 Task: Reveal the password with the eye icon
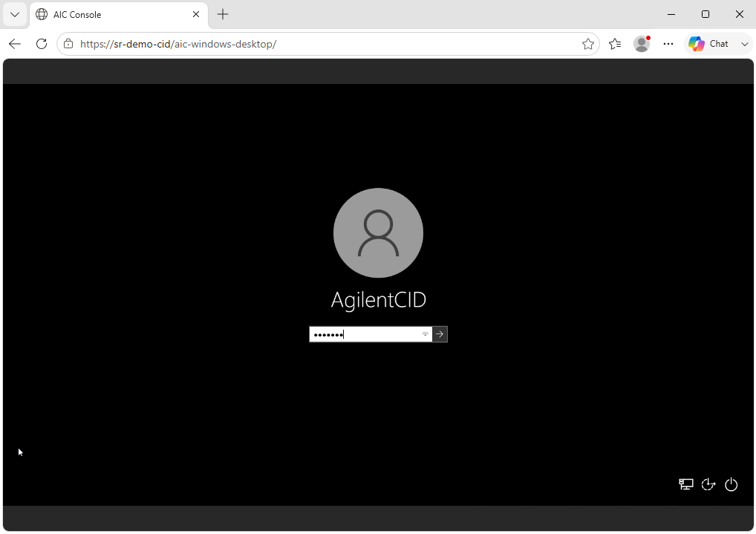(426, 334)
